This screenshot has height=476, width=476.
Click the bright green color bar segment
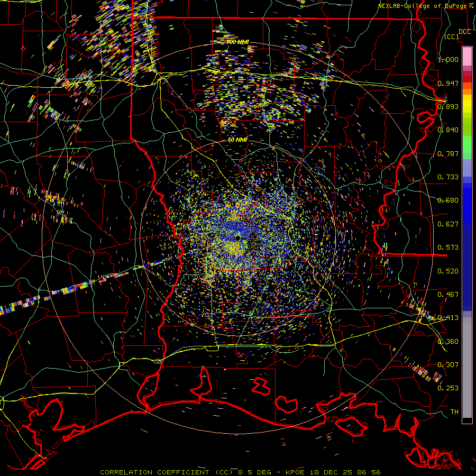pos(467,144)
